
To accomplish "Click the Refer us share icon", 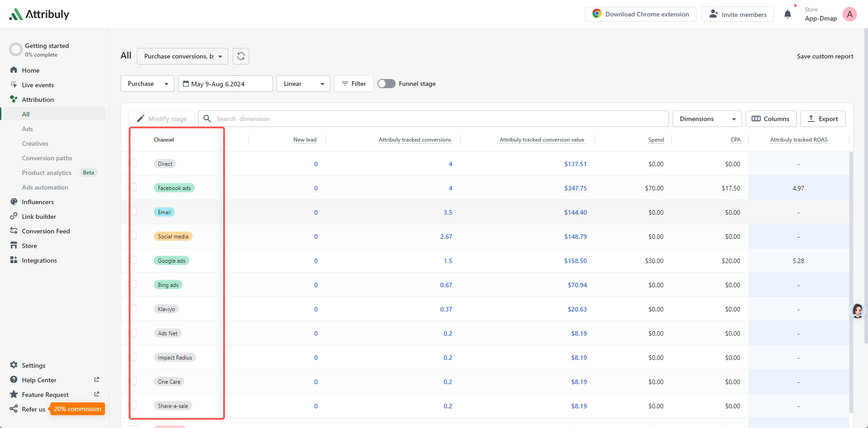I will click(14, 409).
